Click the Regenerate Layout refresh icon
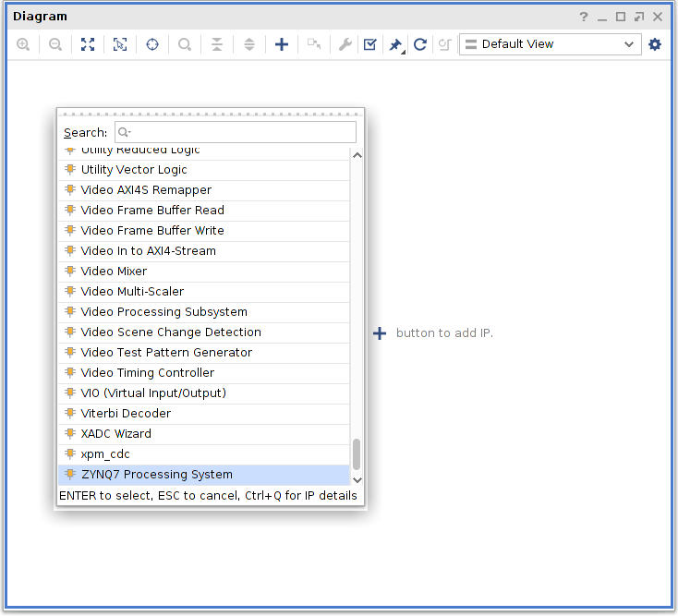 pyautogui.click(x=420, y=44)
